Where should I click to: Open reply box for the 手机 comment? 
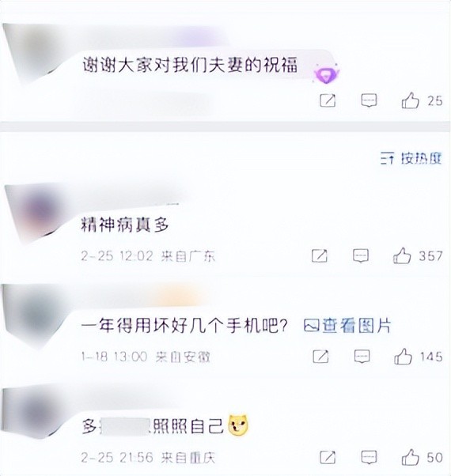pos(362,356)
